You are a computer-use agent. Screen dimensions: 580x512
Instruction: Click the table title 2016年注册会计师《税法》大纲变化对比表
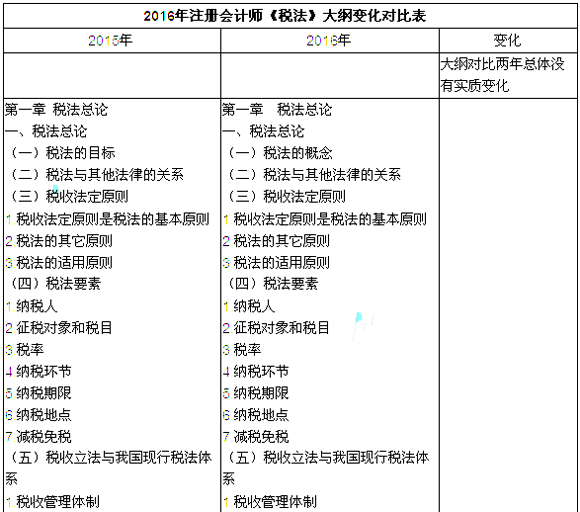pos(285,16)
